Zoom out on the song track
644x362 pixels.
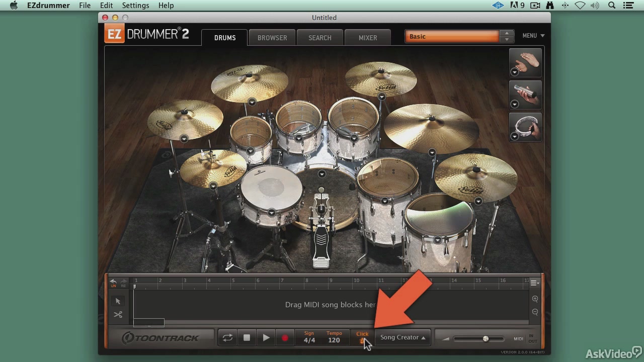tap(535, 312)
